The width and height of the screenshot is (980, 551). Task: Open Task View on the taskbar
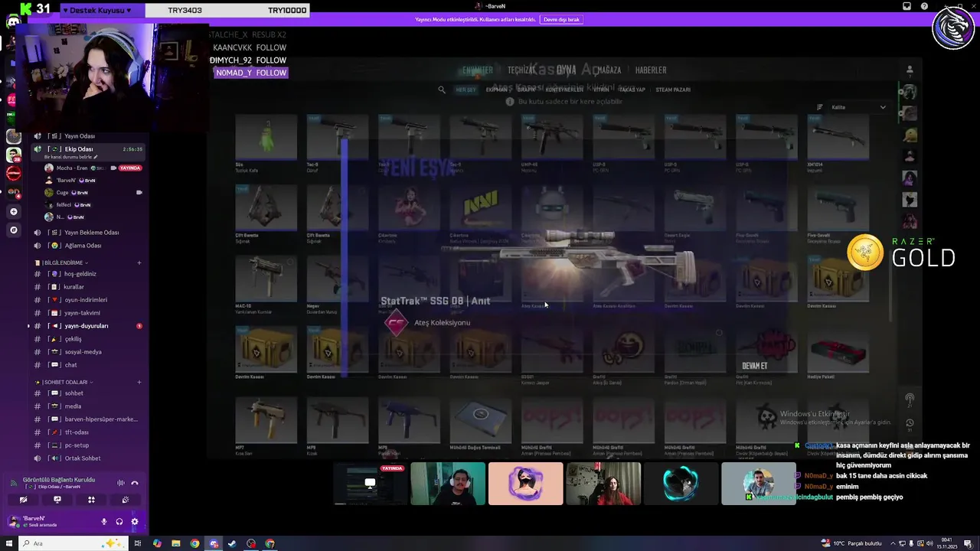(138, 543)
